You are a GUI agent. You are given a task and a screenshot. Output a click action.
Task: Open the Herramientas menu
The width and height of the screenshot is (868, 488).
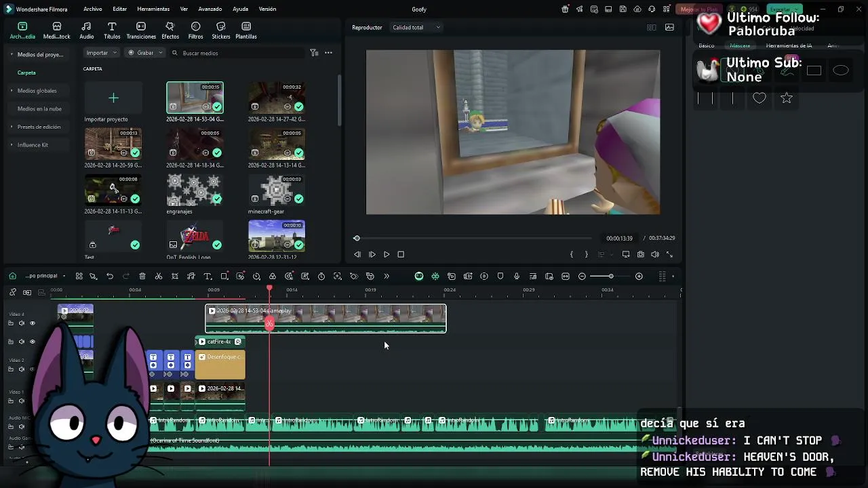[x=153, y=9]
